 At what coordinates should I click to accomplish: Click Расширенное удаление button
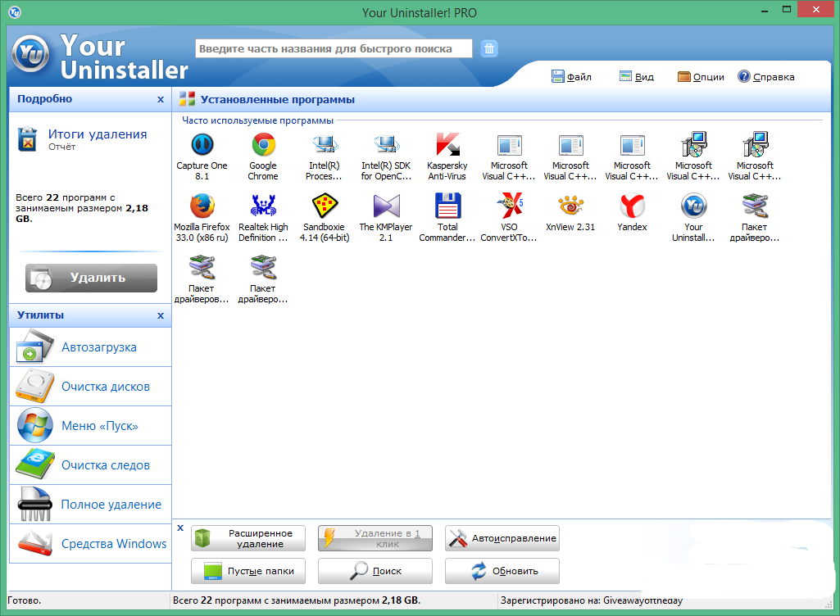click(x=248, y=538)
